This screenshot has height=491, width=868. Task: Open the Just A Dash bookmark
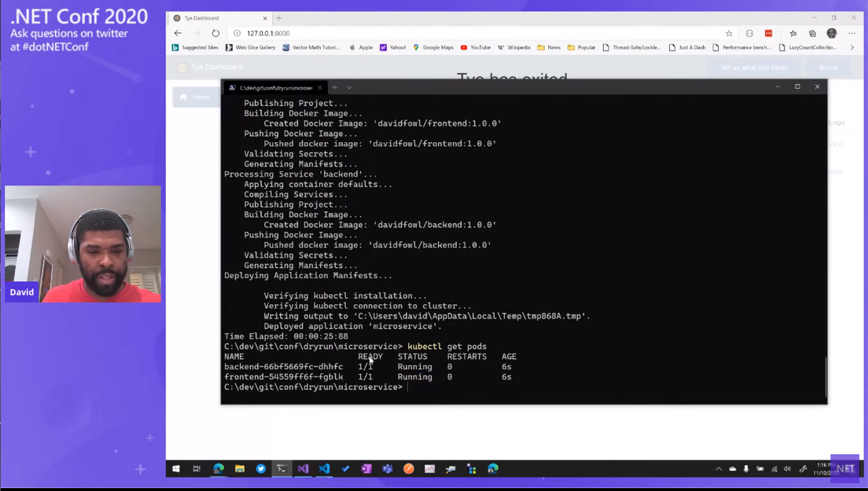pyautogui.click(x=687, y=48)
